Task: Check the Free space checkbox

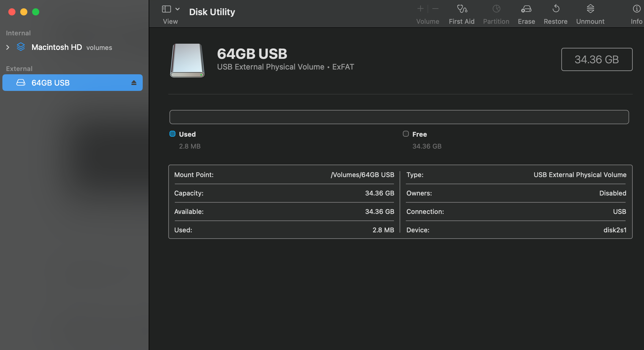Action: (x=405, y=134)
